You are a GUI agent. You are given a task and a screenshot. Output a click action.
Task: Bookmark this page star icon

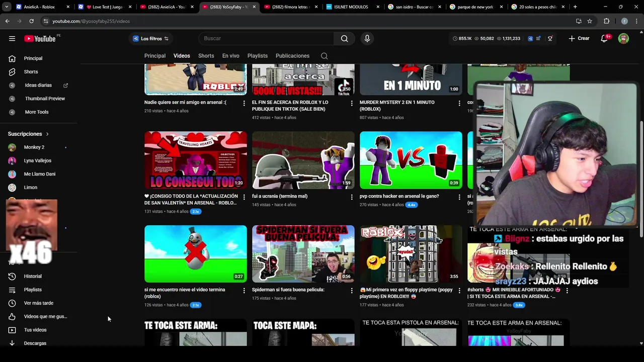pos(590,21)
